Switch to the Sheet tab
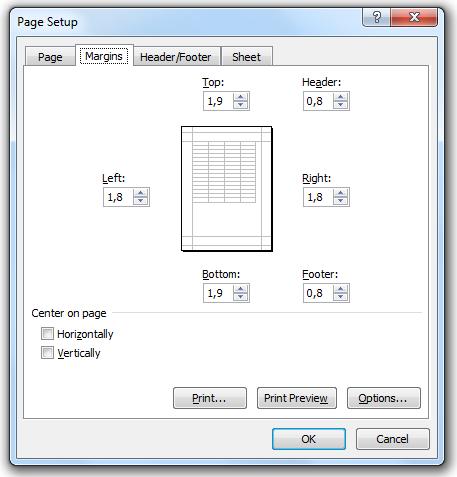 (247, 57)
